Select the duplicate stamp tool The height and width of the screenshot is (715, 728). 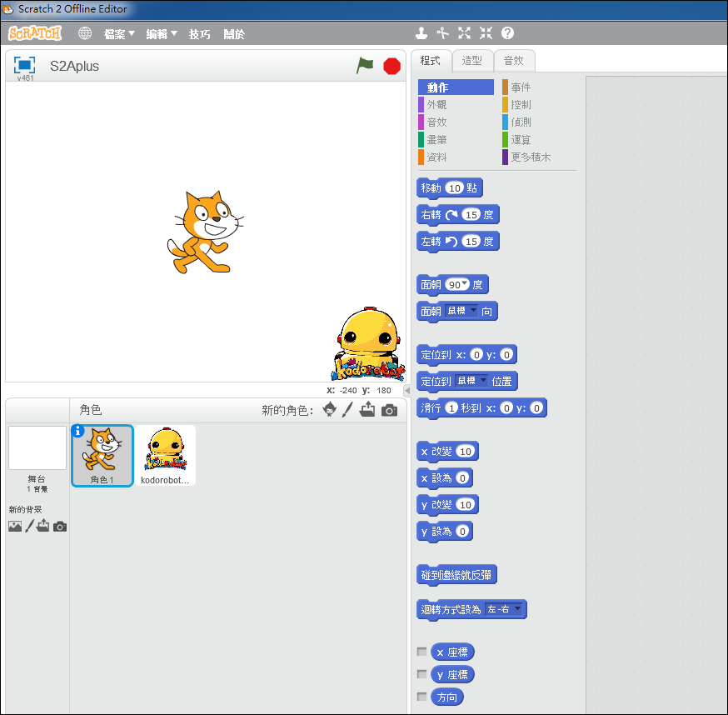(421, 33)
